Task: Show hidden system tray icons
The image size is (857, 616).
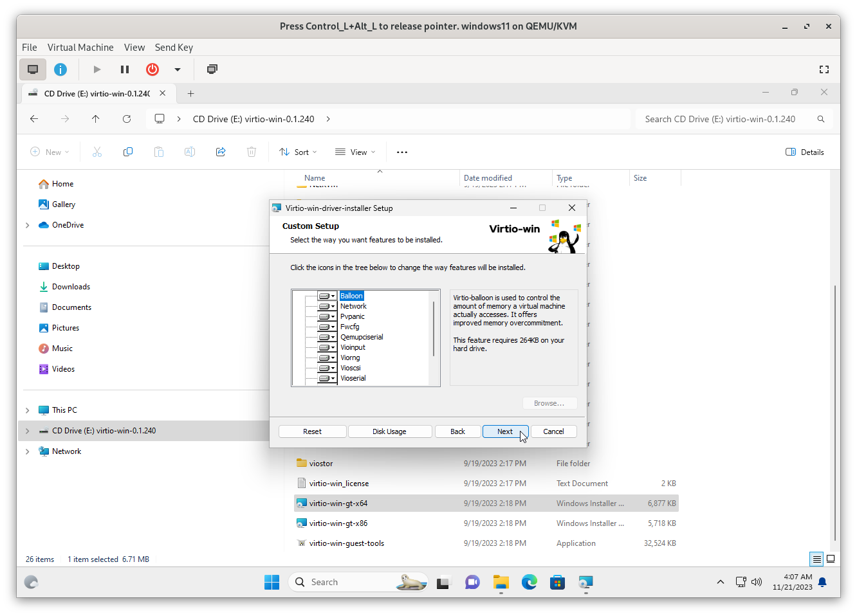Action: (721, 583)
